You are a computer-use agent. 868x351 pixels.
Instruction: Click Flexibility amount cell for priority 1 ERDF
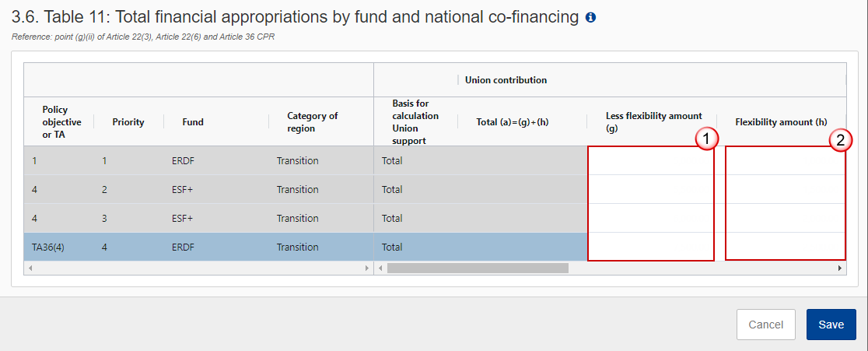point(785,161)
